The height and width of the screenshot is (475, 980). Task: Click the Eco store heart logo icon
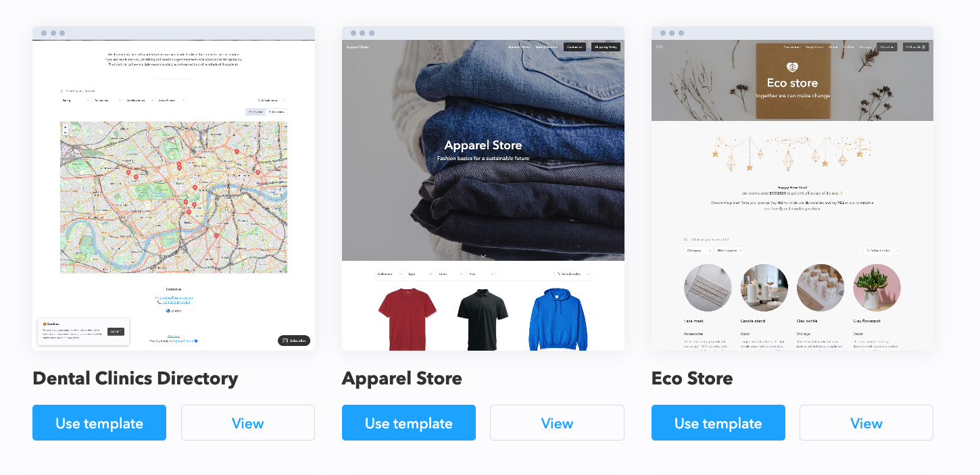click(x=792, y=68)
